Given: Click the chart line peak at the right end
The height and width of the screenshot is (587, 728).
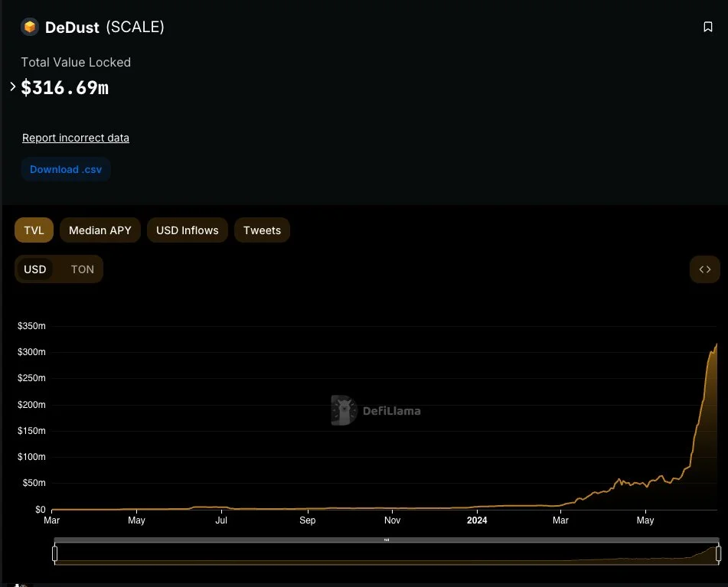Looking at the screenshot, I should pos(717,344).
